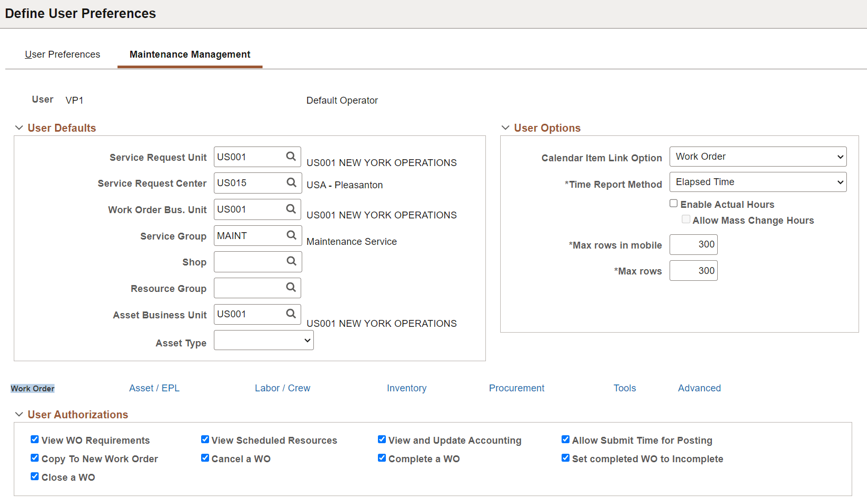This screenshot has height=504, width=867.
Task: Open the Shop lookup
Action: point(291,261)
